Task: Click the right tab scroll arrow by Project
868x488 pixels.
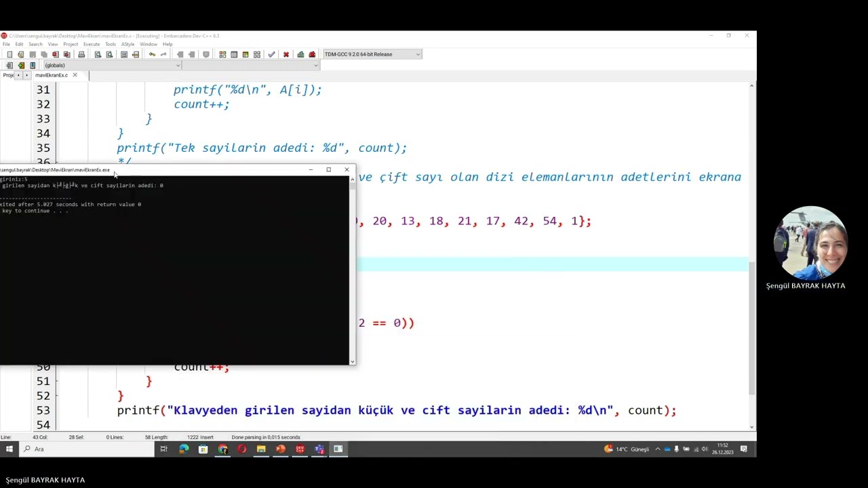Action: click(x=27, y=75)
